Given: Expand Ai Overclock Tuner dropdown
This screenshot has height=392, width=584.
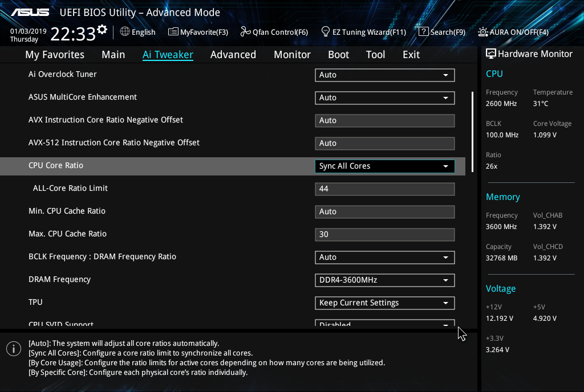Looking at the screenshot, I should [x=385, y=75].
